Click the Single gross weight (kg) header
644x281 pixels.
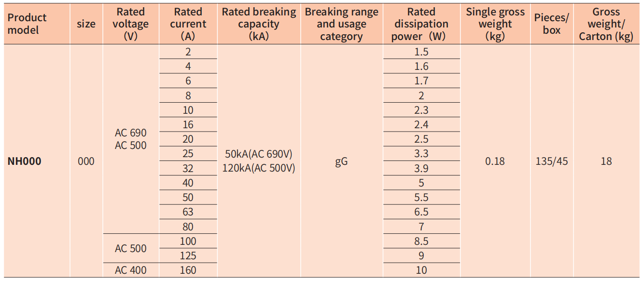(495, 24)
